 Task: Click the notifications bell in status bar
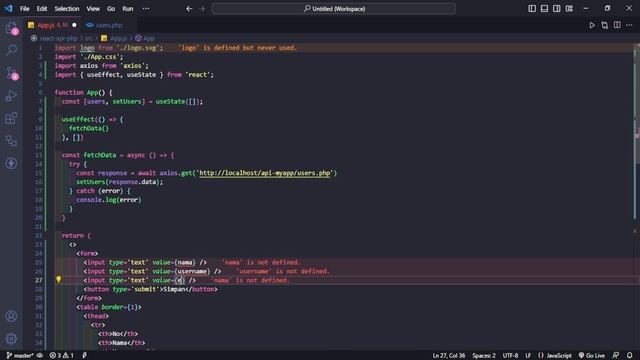pyautogui.click(x=630, y=356)
